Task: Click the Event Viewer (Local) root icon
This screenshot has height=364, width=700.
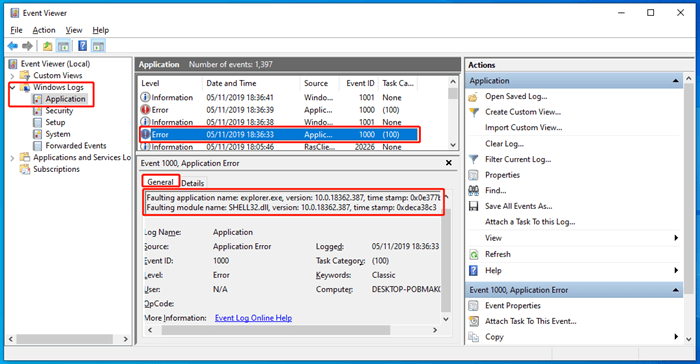Action: [13, 64]
